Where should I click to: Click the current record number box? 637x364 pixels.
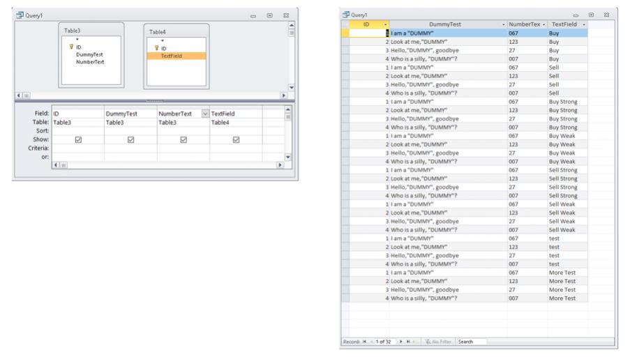[384, 342]
